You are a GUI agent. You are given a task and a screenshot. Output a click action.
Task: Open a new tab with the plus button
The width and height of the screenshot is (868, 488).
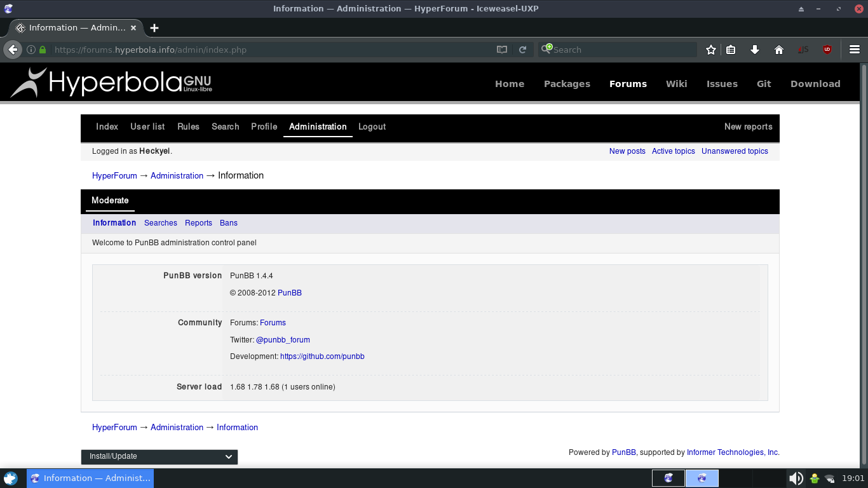coord(154,28)
